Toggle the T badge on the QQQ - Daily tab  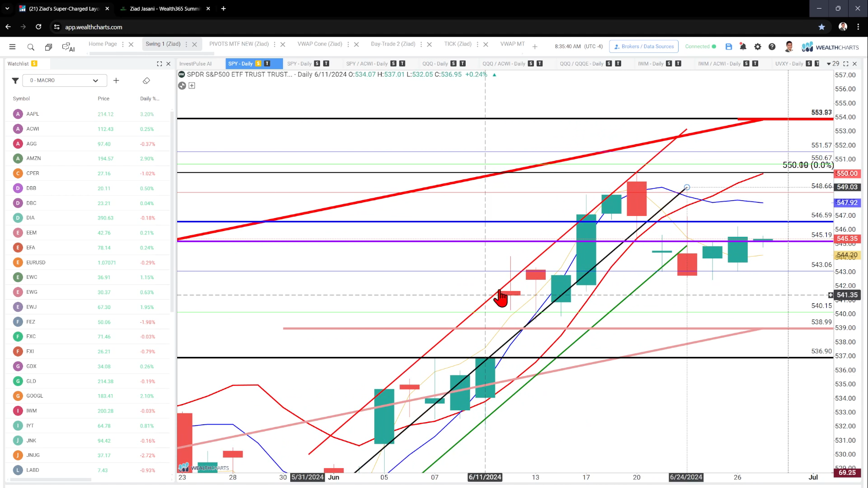pos(462,64)
